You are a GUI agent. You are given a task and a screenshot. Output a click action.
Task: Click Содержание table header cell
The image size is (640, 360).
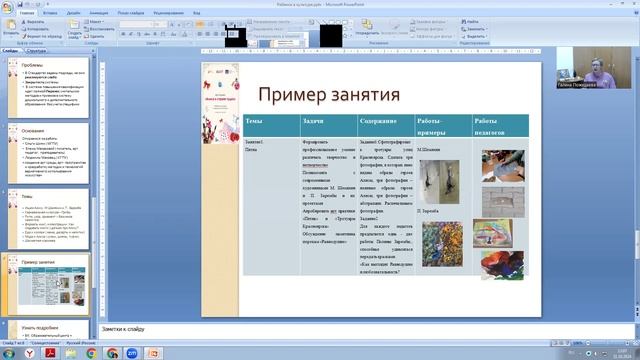pyautogui.click(x=386, y=126)
